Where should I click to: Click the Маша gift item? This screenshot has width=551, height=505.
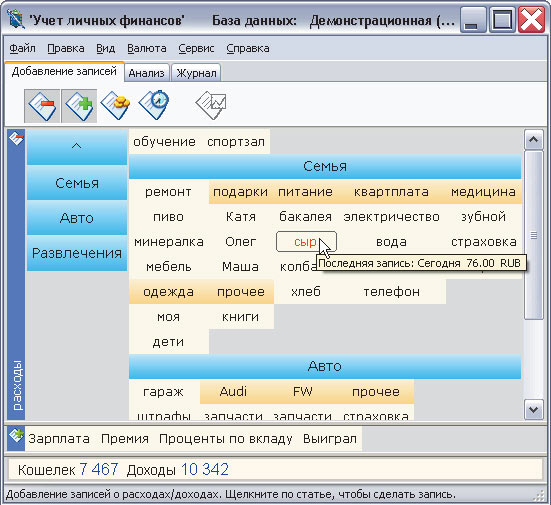[240, 267]
